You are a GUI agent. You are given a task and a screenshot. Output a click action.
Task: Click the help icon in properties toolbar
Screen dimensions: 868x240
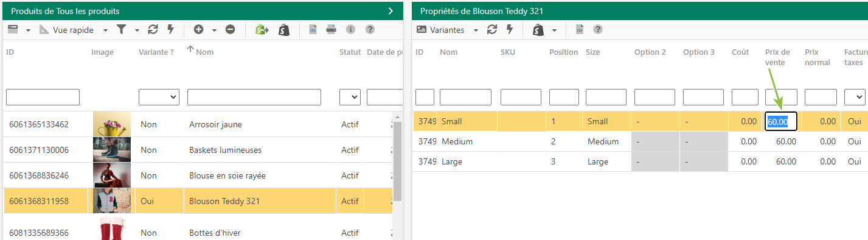coord(598,29)
